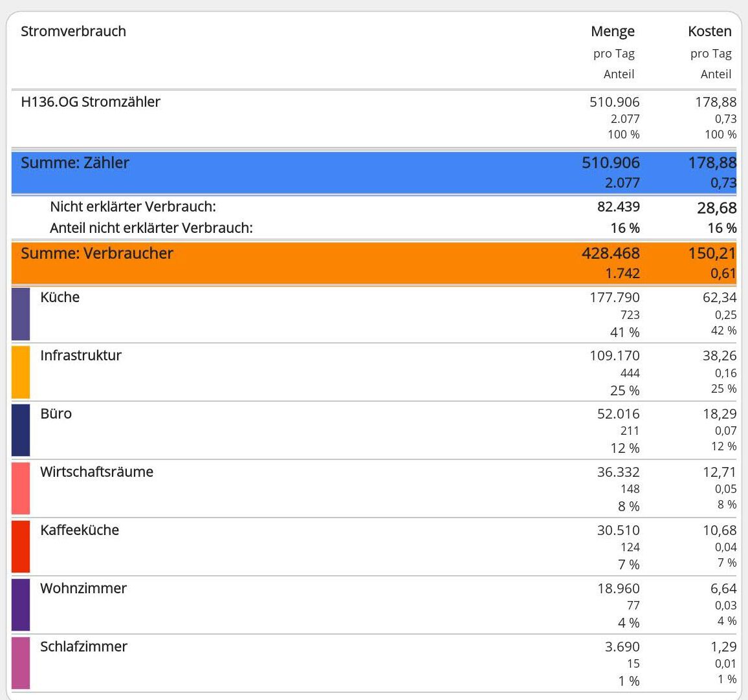Viewport: 748px width, 700px height.
Task: Select the Kaffeeküche entry
Action: pos(80,530)
